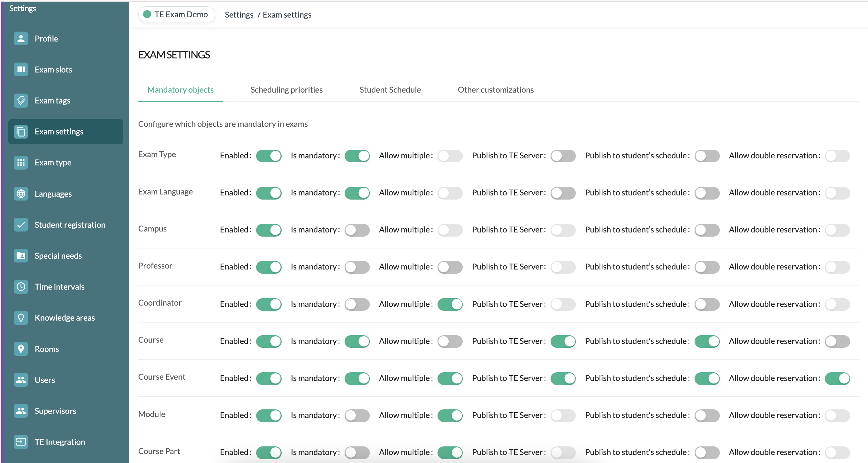Disable Publish to TE Server for Course Event
The image size is (868, 463).
coord(563,378)
